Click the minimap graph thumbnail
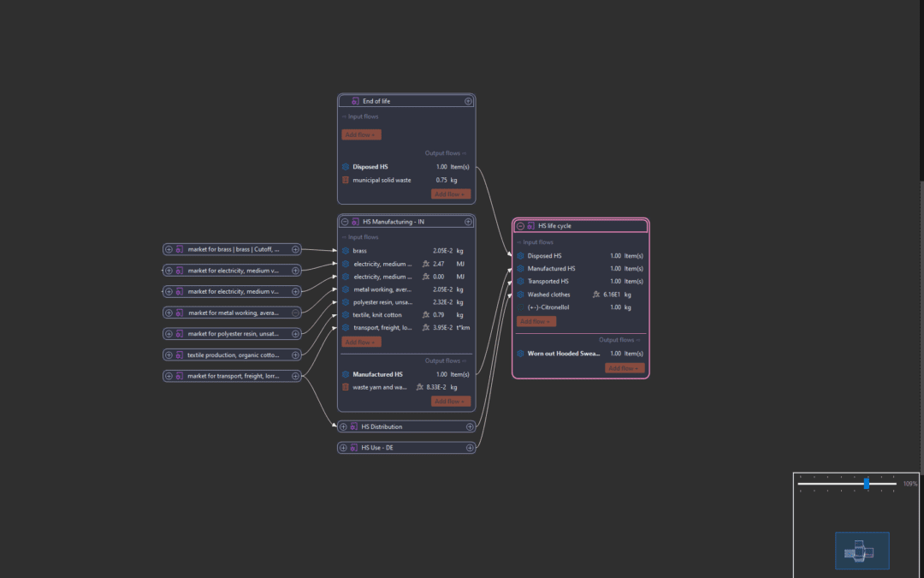924x578 pixels. coord(862,551)
